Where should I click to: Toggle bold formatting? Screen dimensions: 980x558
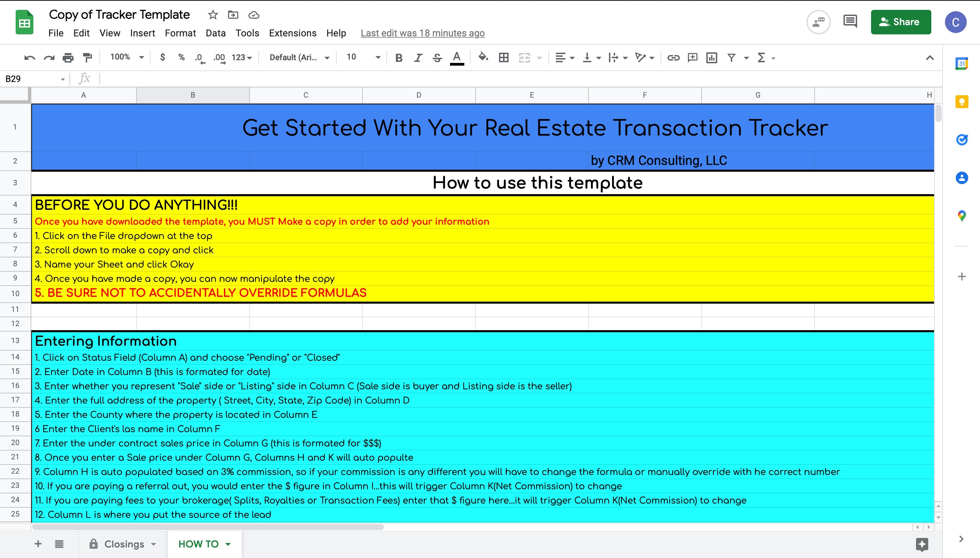[x=399, y=57]
